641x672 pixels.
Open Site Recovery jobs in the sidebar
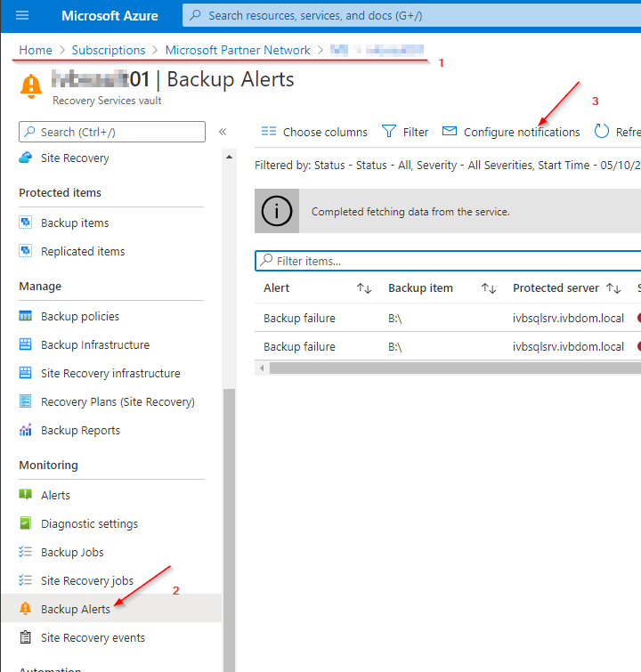point(87,580)
